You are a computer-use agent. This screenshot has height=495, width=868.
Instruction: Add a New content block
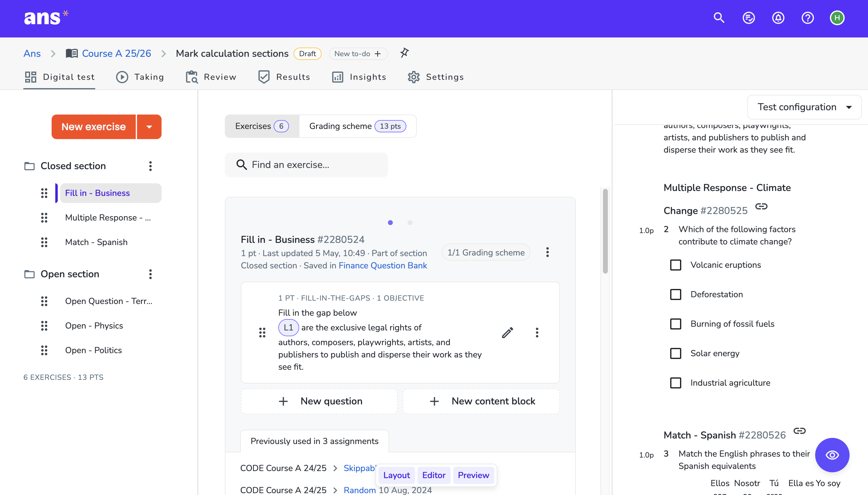481,402
